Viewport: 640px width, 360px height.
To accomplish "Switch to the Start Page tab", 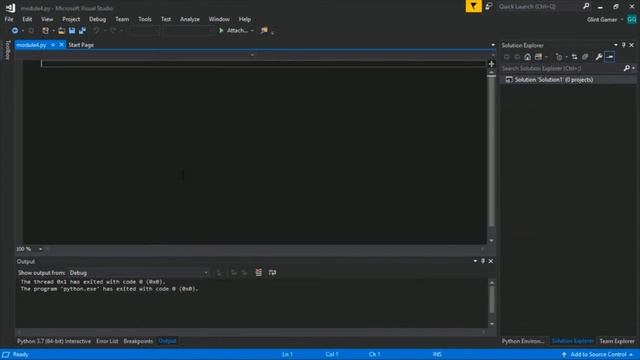I will click(x=81, y=45).
